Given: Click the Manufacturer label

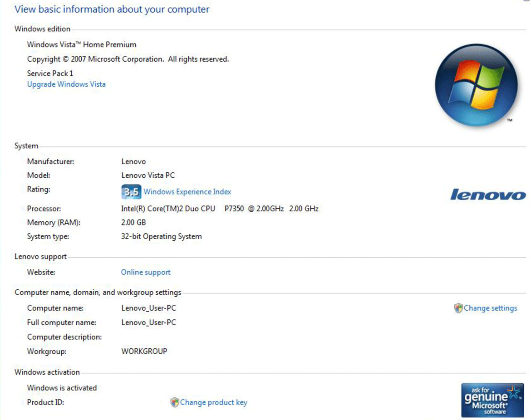Looking at the screenshot, I should 50,161.
